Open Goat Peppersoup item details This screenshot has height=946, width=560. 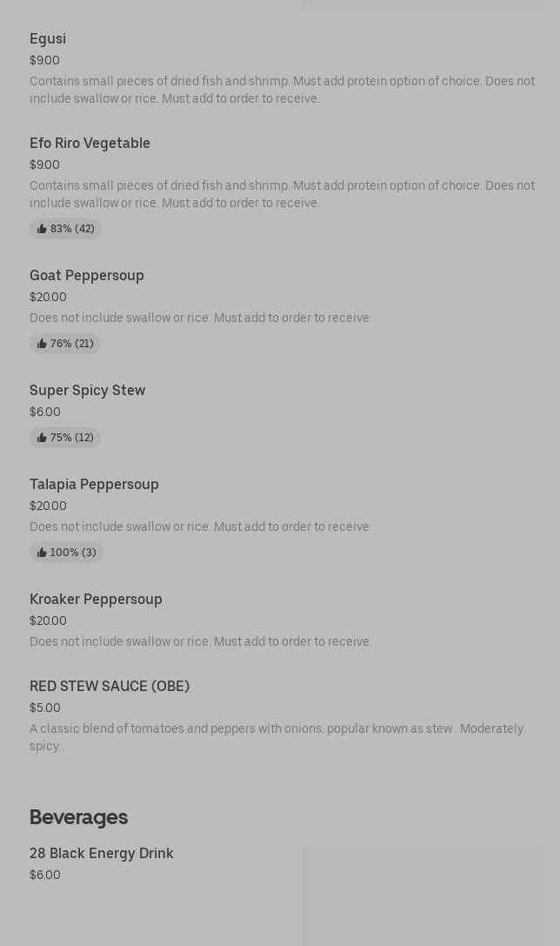tap(87, 275)
